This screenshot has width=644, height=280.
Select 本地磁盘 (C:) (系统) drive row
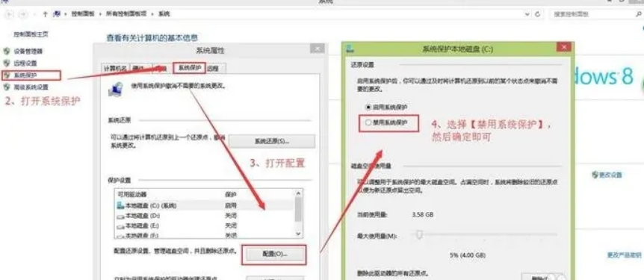[x=204, y=205]
